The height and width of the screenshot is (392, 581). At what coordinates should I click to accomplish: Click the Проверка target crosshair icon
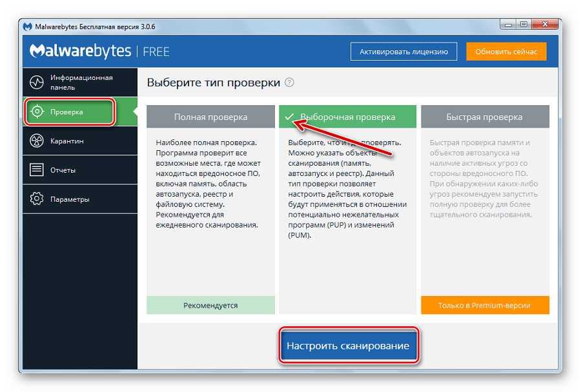[37, 112]
